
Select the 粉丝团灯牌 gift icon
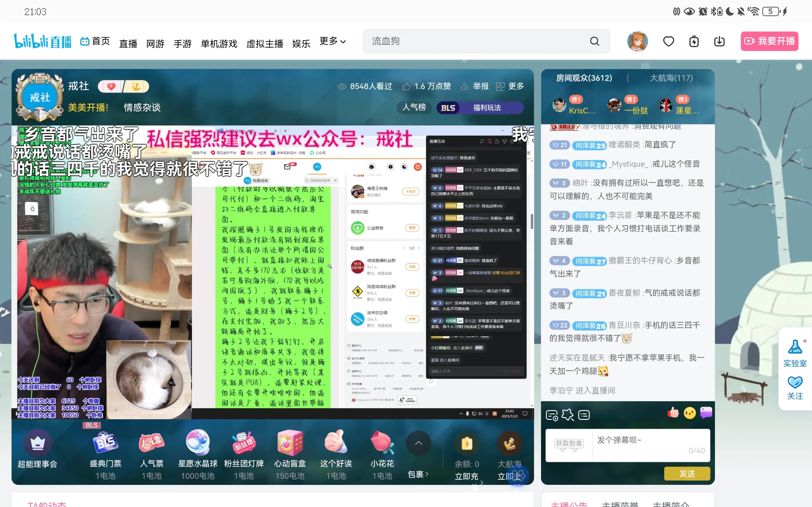pyautogui.click(x=244, y=442)
